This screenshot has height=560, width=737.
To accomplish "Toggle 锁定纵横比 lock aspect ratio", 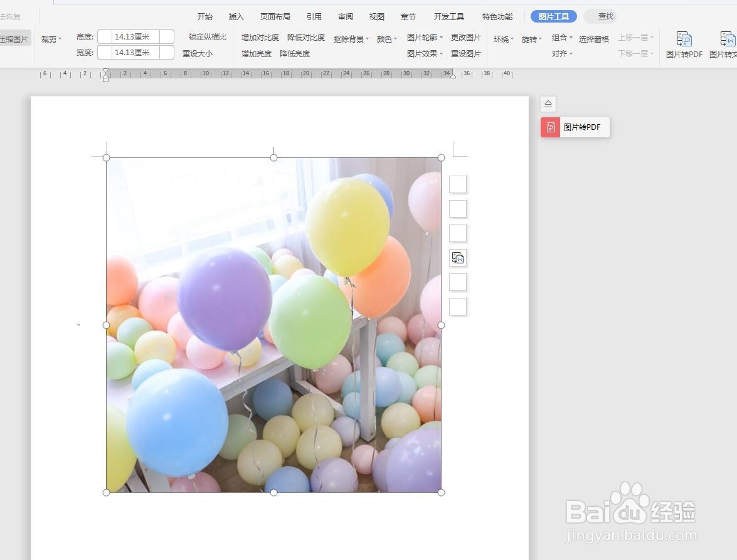I will (x=208, y=37).
